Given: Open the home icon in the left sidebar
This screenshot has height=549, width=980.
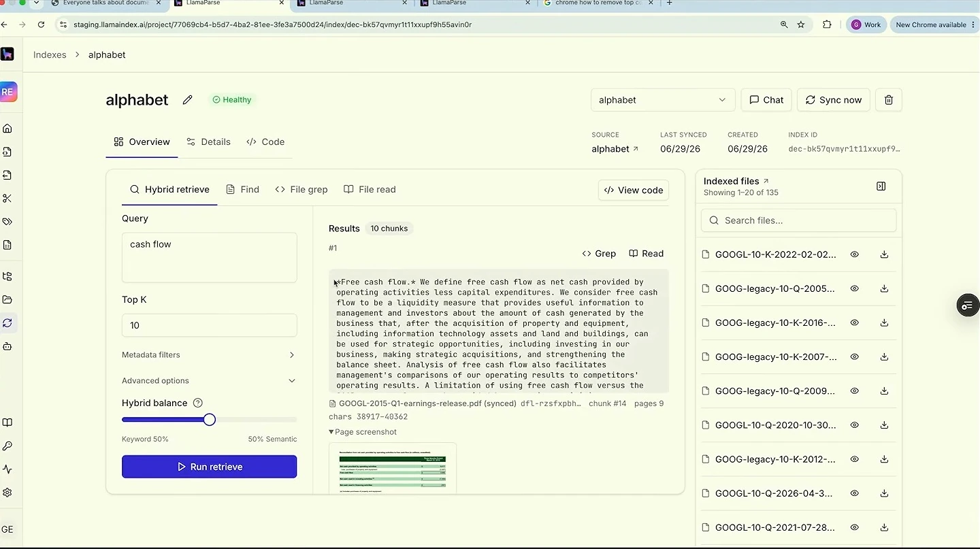Looking at the screenshot, I should pos(7,129).
